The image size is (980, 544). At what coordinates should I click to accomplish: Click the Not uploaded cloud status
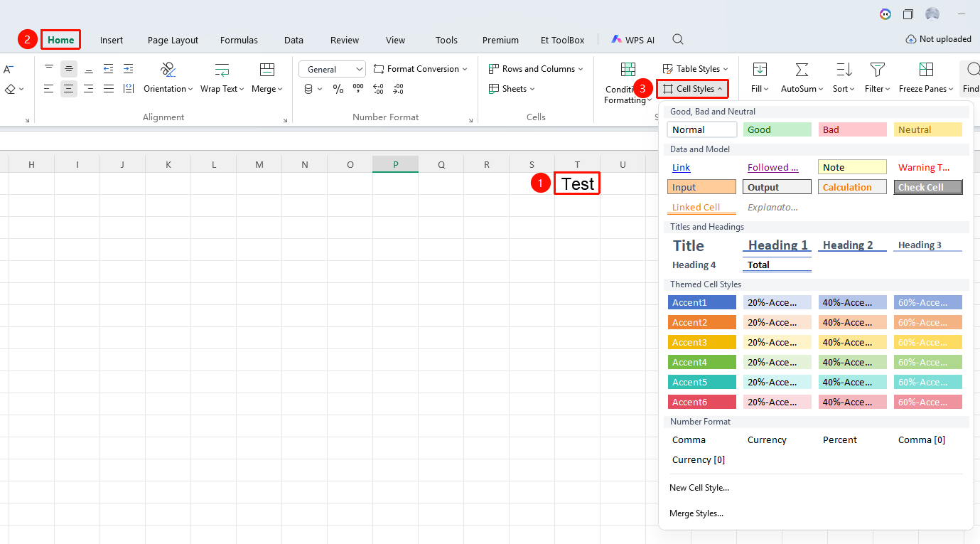tap(938, 39)
